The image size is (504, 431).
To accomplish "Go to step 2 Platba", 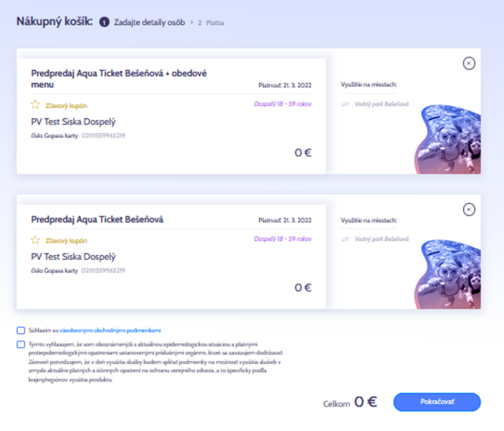I will click(x=211, y=23).
